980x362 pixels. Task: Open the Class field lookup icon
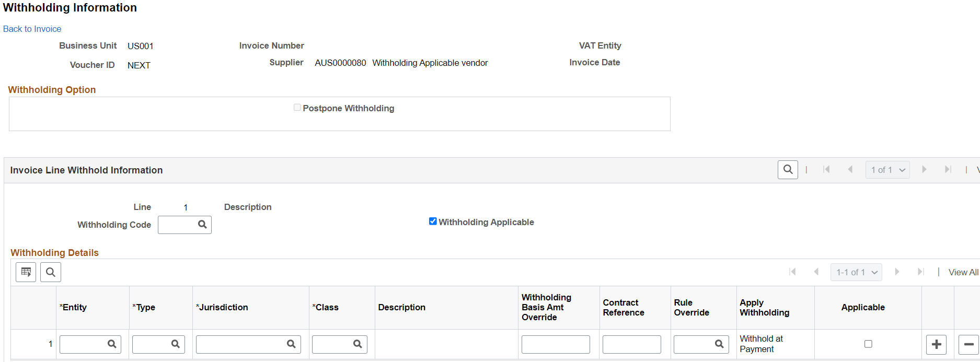(358, 344)
